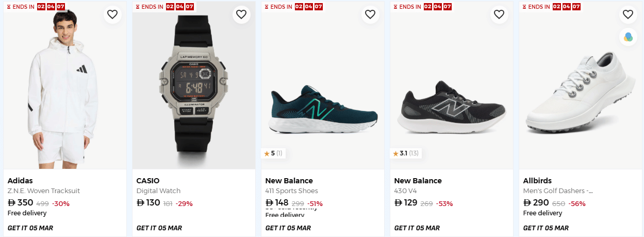The image size is (644, 237).
Task: Click the 411 Sports Shoes title
Action: [x=291, y=191]
